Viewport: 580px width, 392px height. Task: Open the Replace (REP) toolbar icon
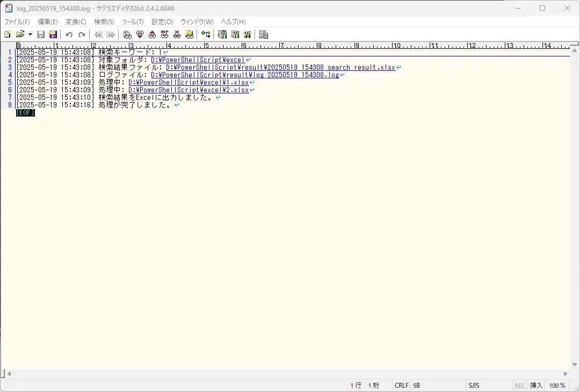pos(165,34)
